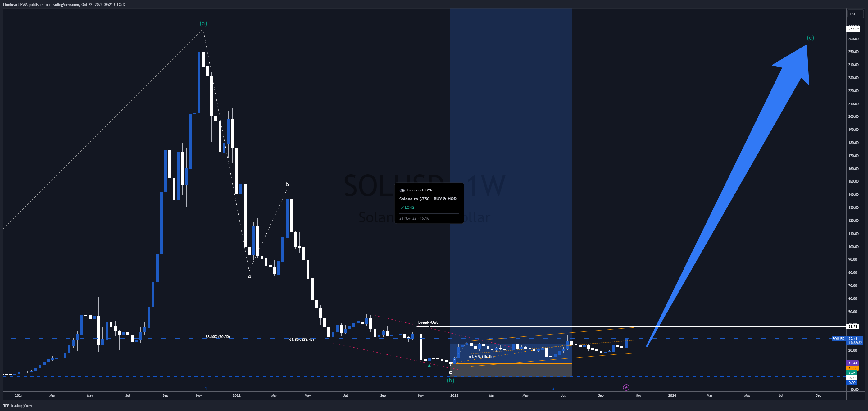Click the orange 10.00 price label

[x=852, y=368]
